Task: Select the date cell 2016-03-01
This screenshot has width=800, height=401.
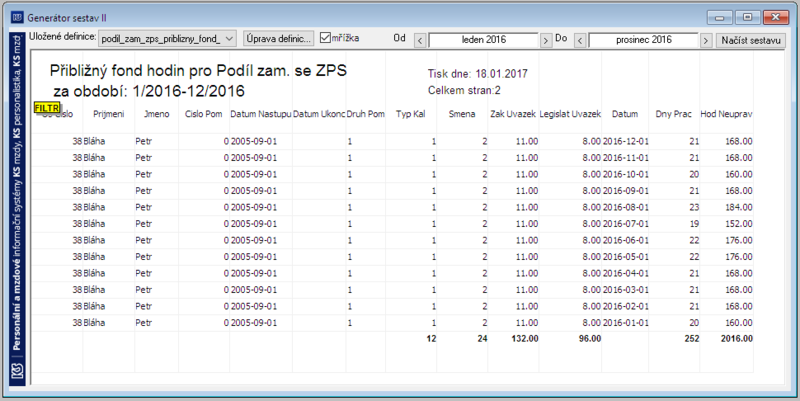Action: (626, 290)
